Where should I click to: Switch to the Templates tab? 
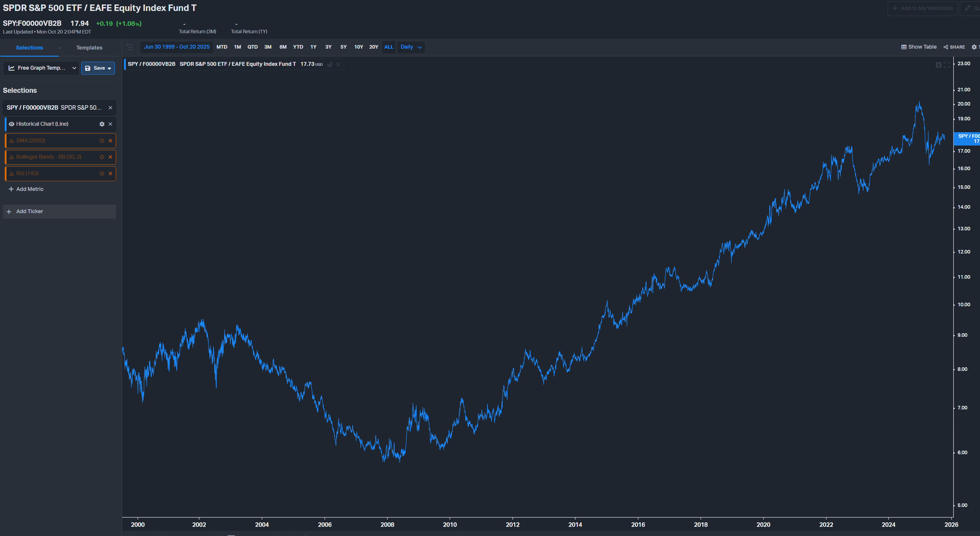89,48
